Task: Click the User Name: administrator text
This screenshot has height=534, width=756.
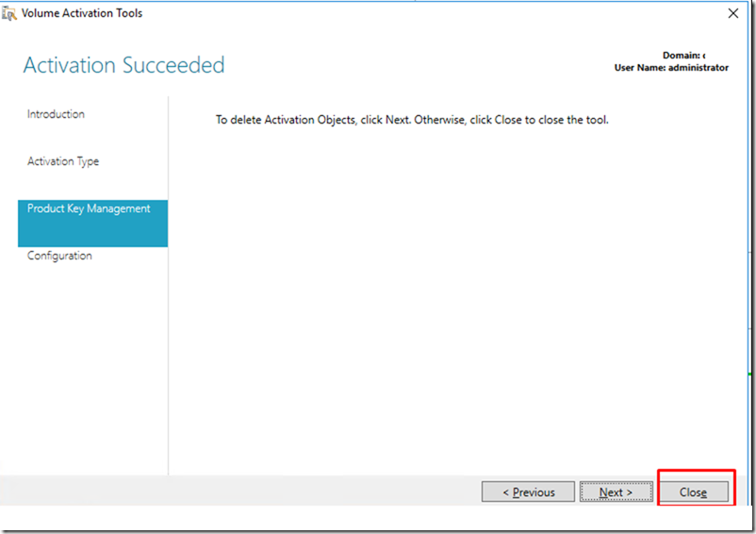Action: pyautogui.click(x=671, y=68)
